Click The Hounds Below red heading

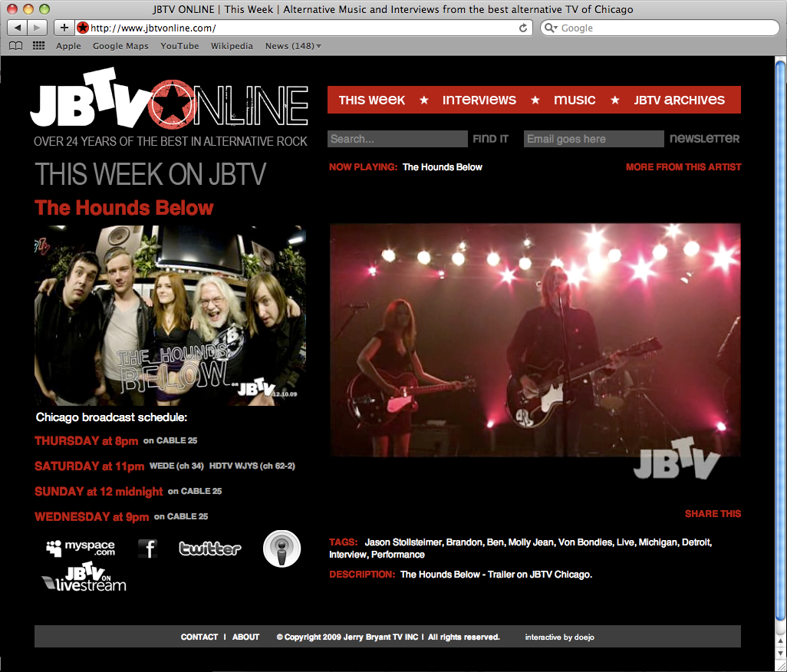(124, 208)
